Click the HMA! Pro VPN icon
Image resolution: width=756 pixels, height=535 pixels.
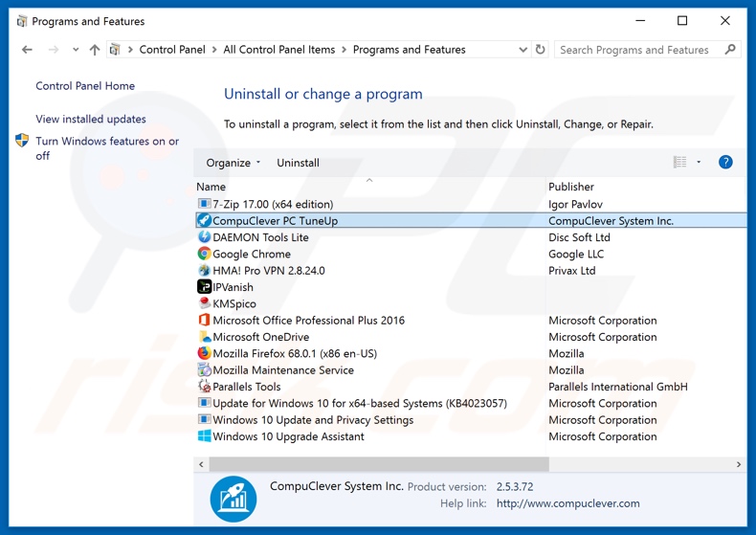coord(205,270)
